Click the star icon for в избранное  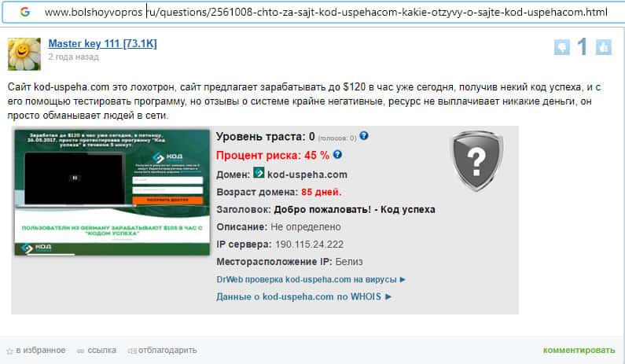(9, 351)
